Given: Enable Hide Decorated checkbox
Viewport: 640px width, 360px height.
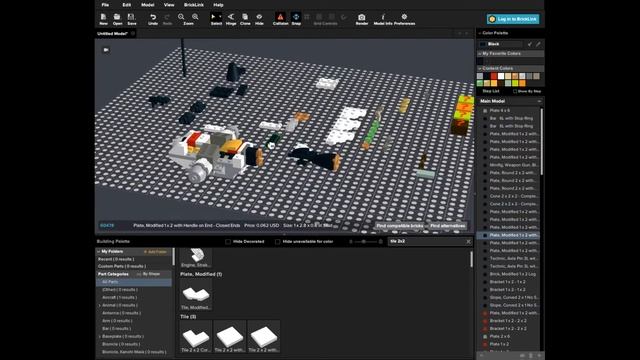Looking at the screenshot, I should [x=228, y=242].
